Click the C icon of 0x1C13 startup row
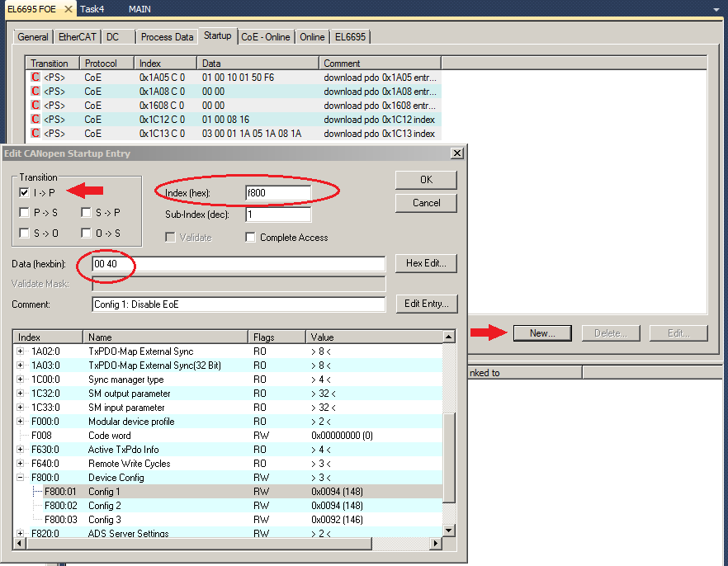The height and width of the screenshot is (566, 728). click(35, 133)
